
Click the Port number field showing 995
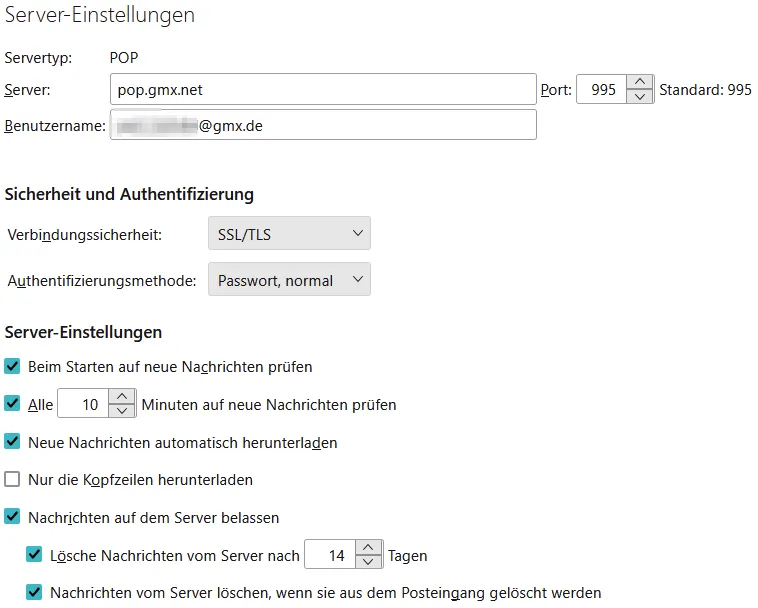[x=602, y=89]
